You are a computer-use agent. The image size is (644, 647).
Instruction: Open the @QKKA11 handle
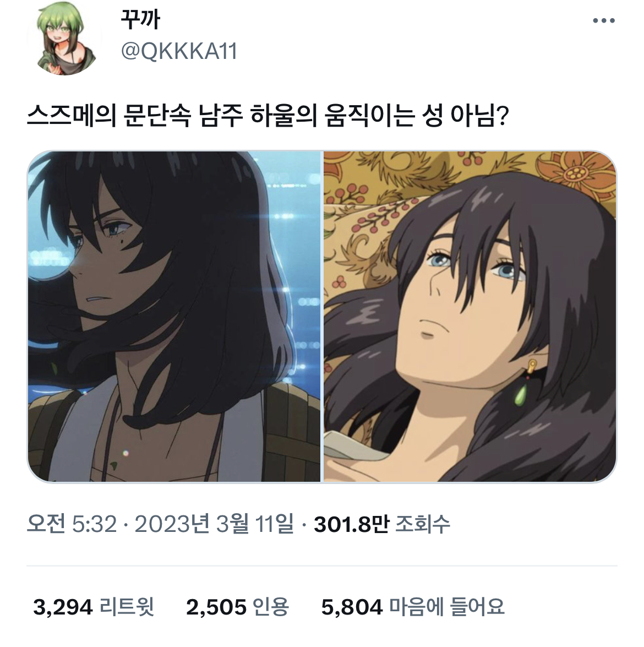coord(179,52)
